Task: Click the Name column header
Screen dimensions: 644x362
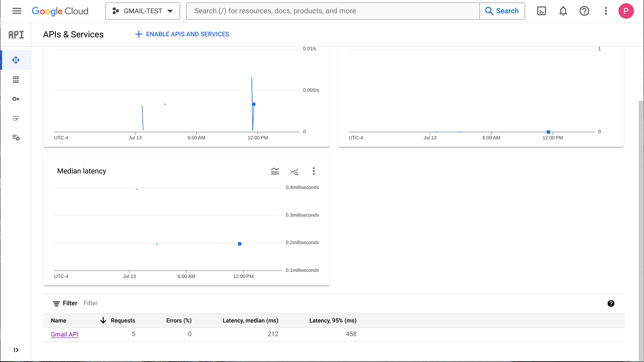Action: [x=58, y=321]
